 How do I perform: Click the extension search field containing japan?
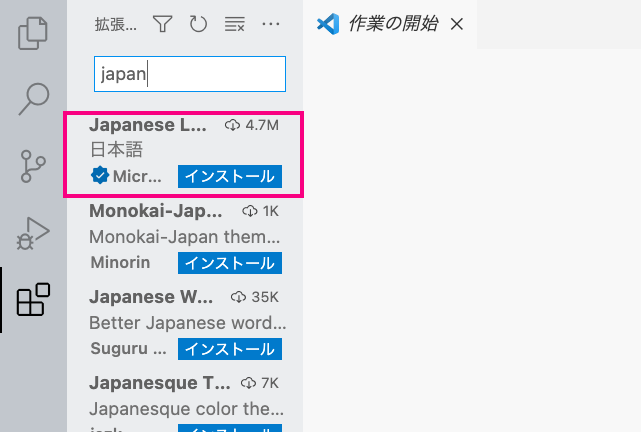[190, 74]
